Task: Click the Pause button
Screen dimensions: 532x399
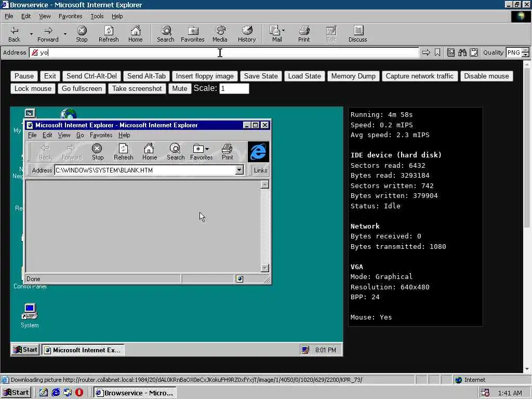Action: [24, 76]
